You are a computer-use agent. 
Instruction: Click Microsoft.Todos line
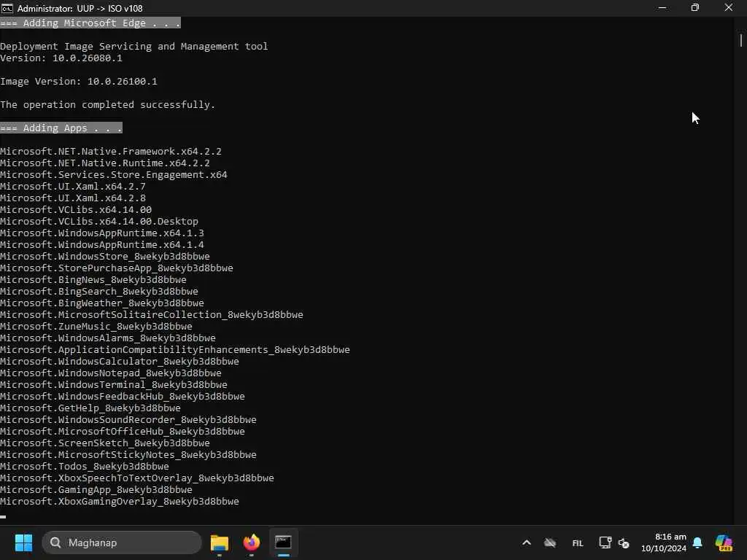point(85,466)
